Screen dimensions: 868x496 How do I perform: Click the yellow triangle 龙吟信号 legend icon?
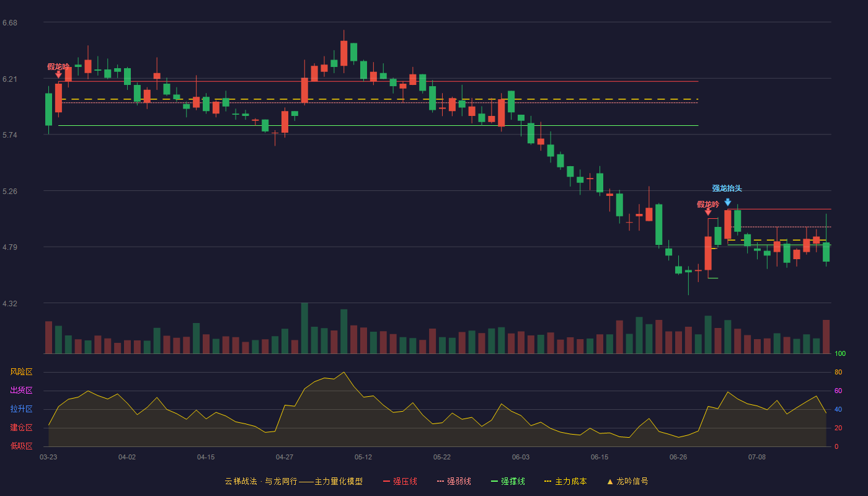[609, 482]
